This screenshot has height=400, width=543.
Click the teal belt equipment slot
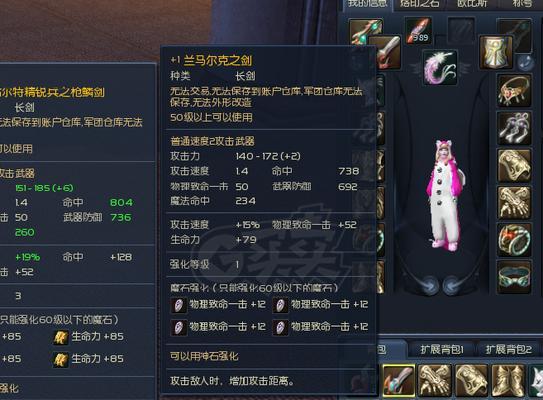pos(514,277)
